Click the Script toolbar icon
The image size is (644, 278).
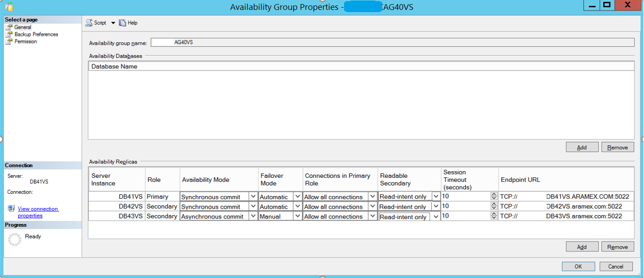pyautogui.click(x=89, y=23)
